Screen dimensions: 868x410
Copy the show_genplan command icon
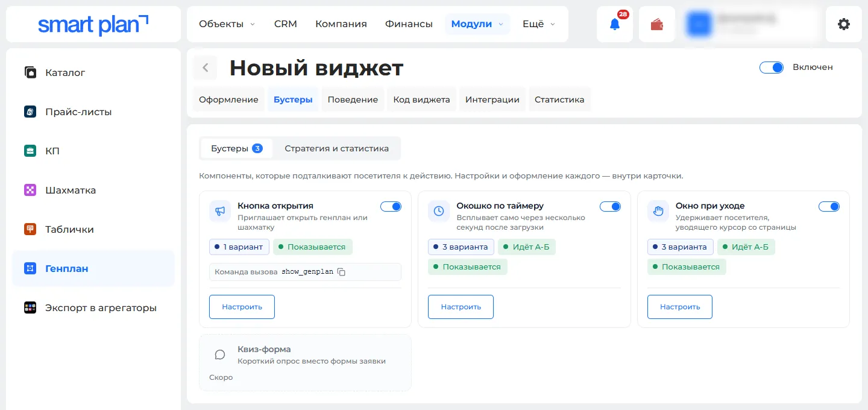[x=341, y=272]
